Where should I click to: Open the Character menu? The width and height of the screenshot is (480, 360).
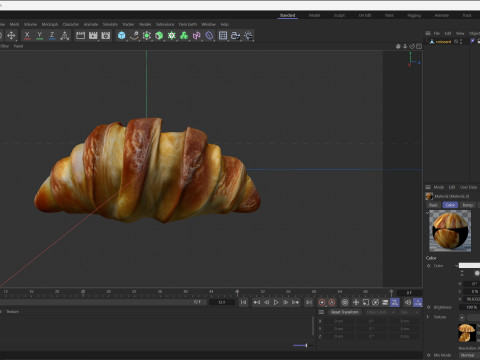71,24
